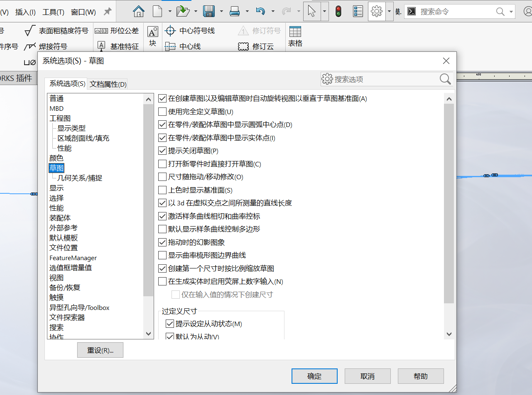Confirm settings with the 确定 button
The image size is (532, 395).
click(314, 376)
